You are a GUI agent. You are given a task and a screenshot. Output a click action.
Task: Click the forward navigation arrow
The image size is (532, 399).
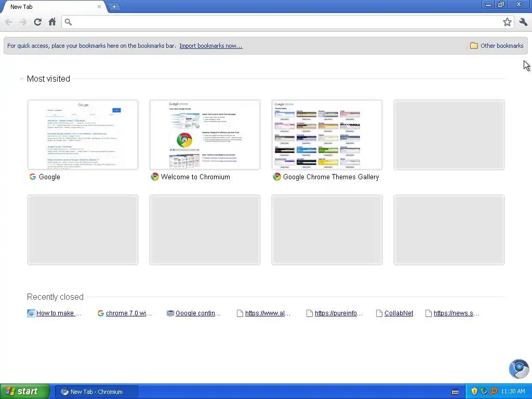tap(23, 22)
